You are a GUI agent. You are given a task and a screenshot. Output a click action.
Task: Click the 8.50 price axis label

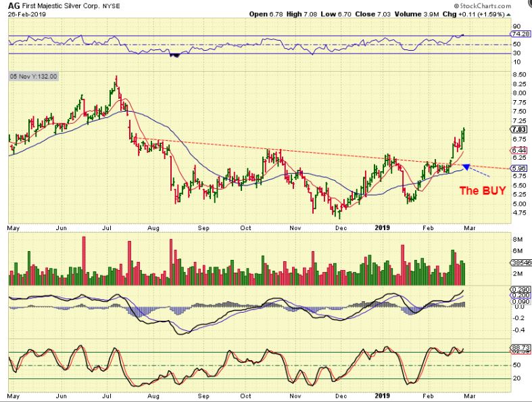coord(520,74)
